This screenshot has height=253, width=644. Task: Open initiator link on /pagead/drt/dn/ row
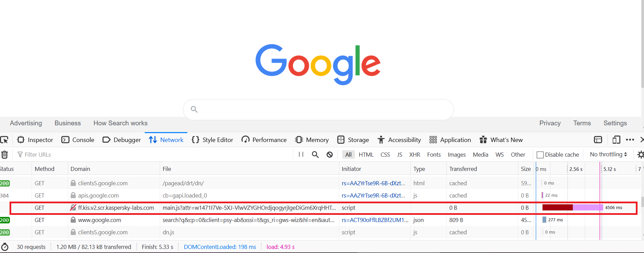click(x=374, y=183)
